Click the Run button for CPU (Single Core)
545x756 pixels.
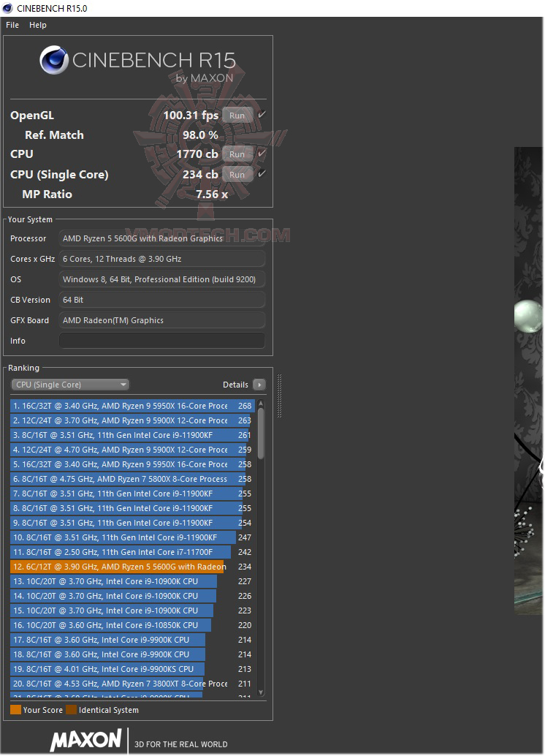237,175
